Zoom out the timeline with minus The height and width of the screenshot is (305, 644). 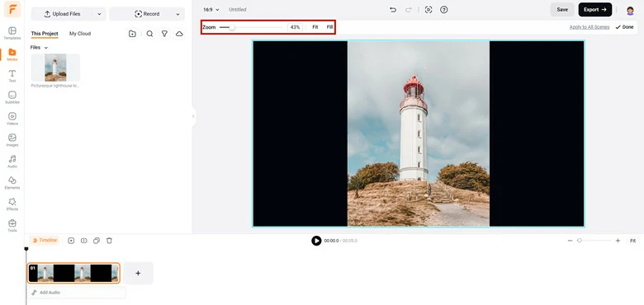[x=570, y=241]
